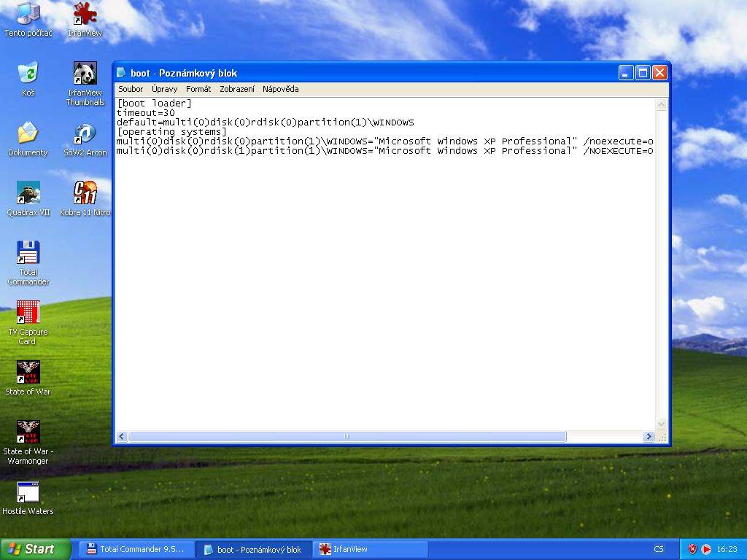
Task: Click the line starting with default=multi(0)
Action: 266,122
